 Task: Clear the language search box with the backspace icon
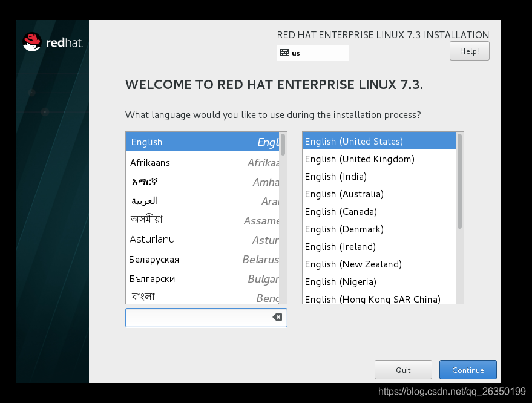(x=277, y=317)
